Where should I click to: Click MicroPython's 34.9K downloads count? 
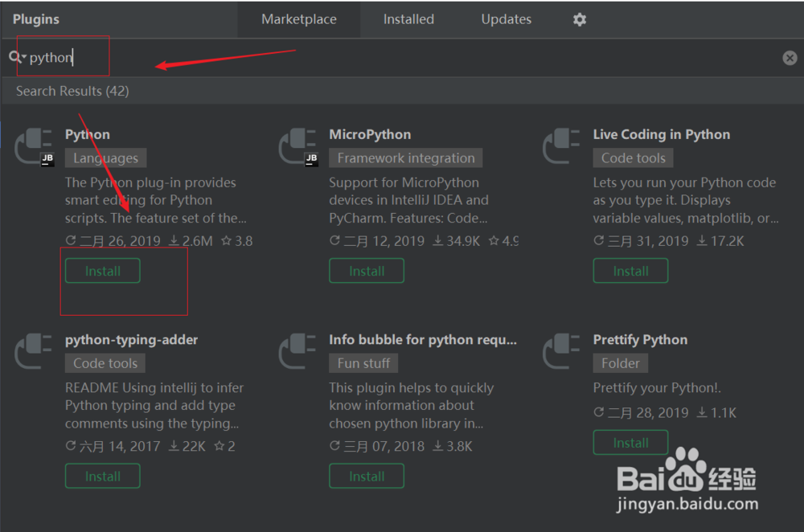[457, 241]
